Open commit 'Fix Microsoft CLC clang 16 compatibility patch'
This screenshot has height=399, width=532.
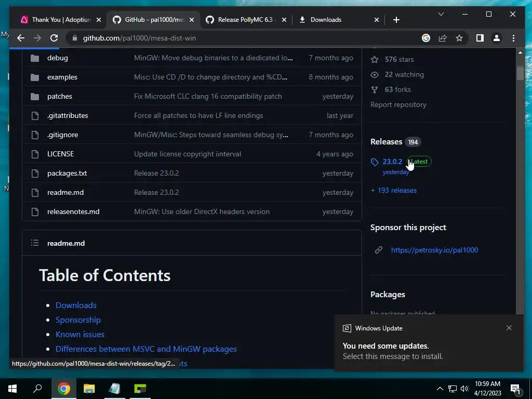[x=208, y=96]
